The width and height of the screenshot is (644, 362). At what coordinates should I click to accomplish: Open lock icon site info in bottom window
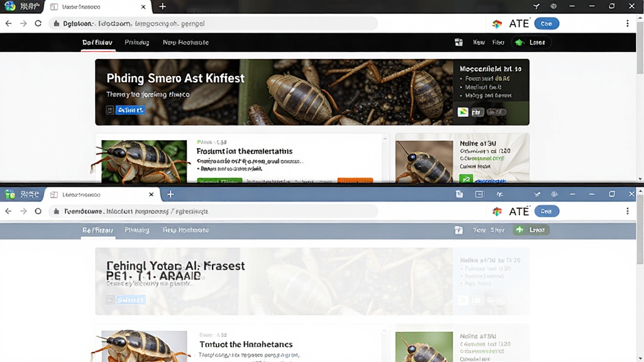click(x=57, y=211)
